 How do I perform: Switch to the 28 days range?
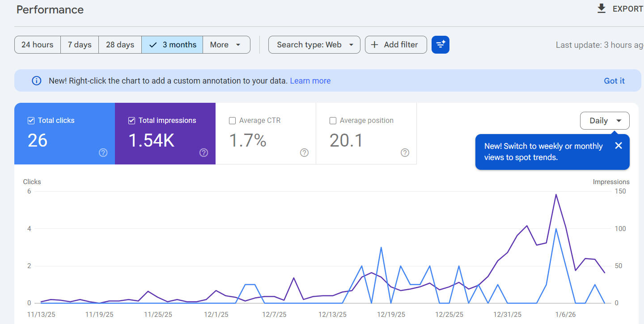[120, 45]
